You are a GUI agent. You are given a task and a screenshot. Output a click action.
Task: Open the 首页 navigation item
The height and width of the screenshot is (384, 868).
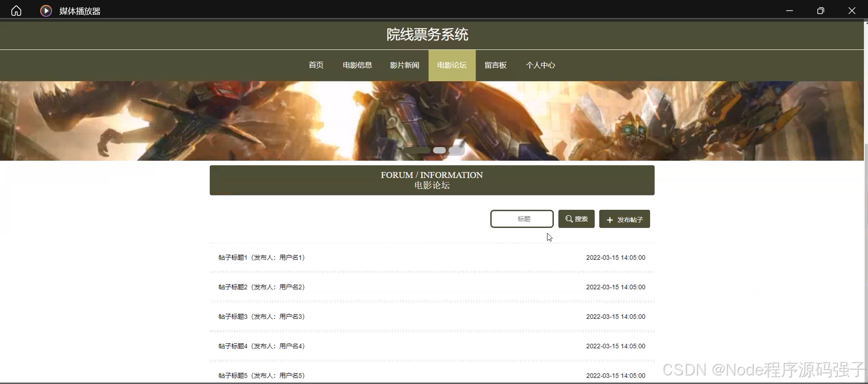point(316,65)
